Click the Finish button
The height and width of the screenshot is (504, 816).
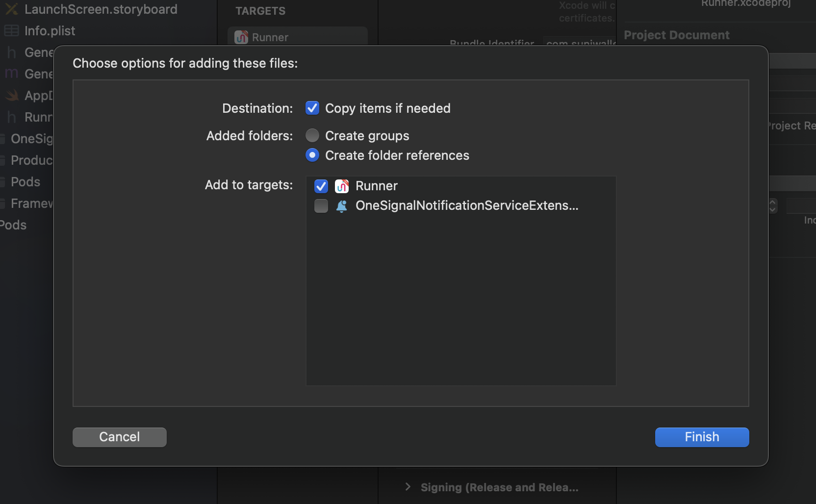pos(701,437)
